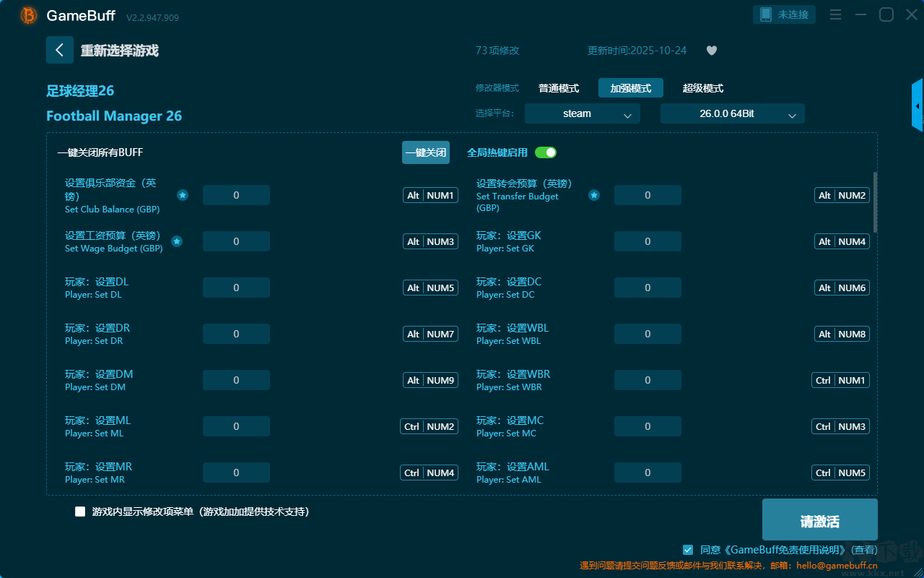
Task: Select the 超级模式 tab
Action: point(702,88)
